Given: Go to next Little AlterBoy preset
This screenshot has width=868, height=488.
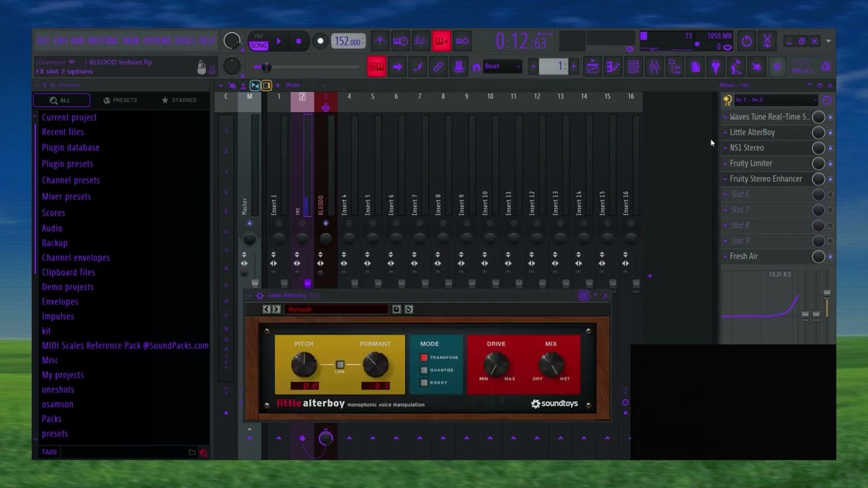Looking at the screenshot, I should tap(276, 309).
